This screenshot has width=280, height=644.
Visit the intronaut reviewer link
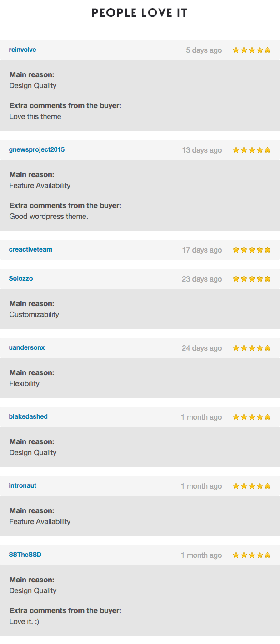pyautogui.click(x=23, y=485)
